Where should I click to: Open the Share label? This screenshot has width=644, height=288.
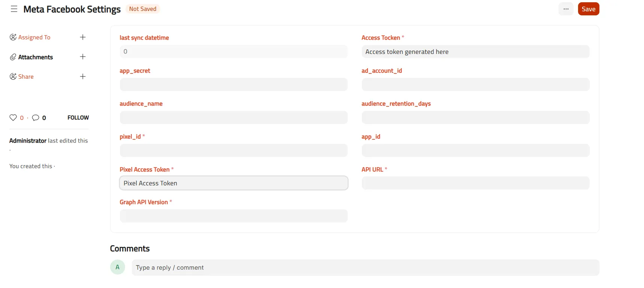(x=26, y=76)
